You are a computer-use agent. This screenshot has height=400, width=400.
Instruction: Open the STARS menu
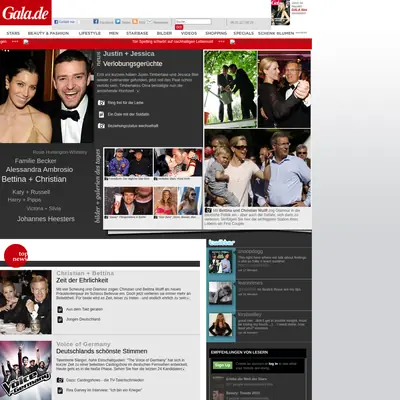point(13,33)
